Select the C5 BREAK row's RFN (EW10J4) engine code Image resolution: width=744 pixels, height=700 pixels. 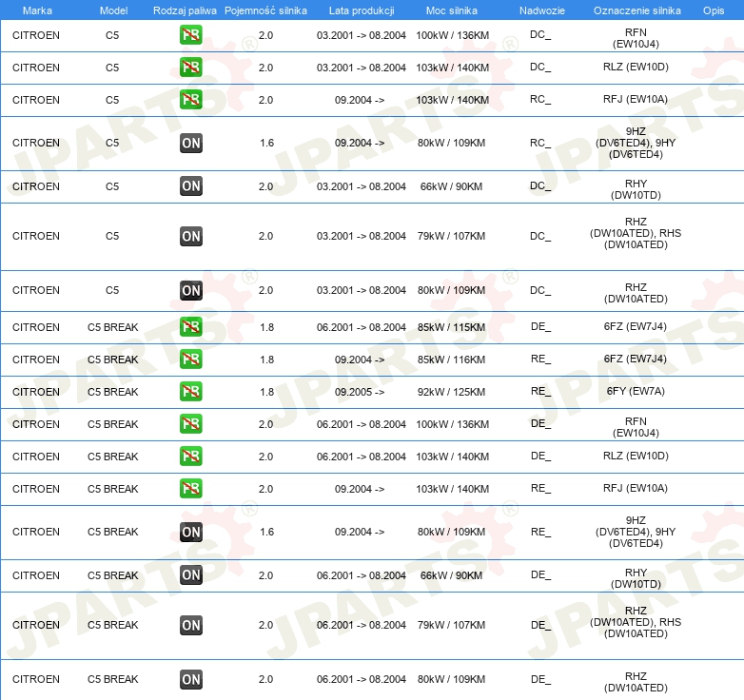pyautogui.click(x=636, y=427)
